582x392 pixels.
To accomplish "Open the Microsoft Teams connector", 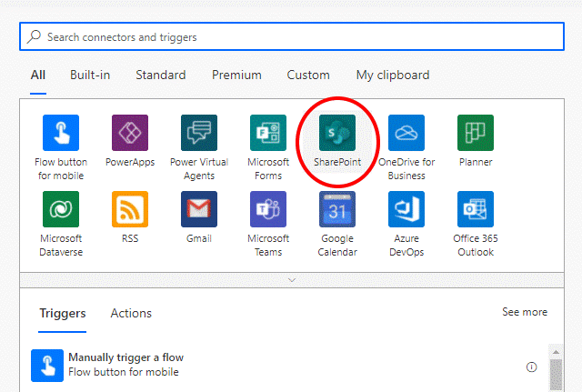I will point(268,209).
